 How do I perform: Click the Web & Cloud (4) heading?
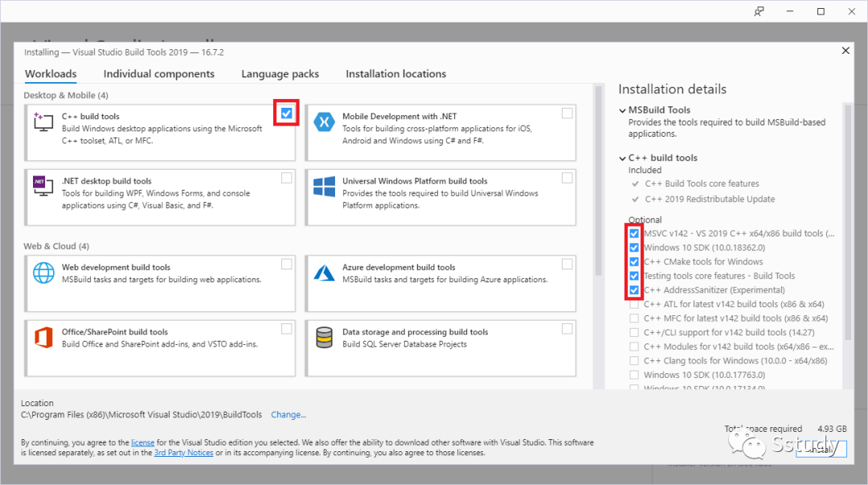(x=56, y=246)
